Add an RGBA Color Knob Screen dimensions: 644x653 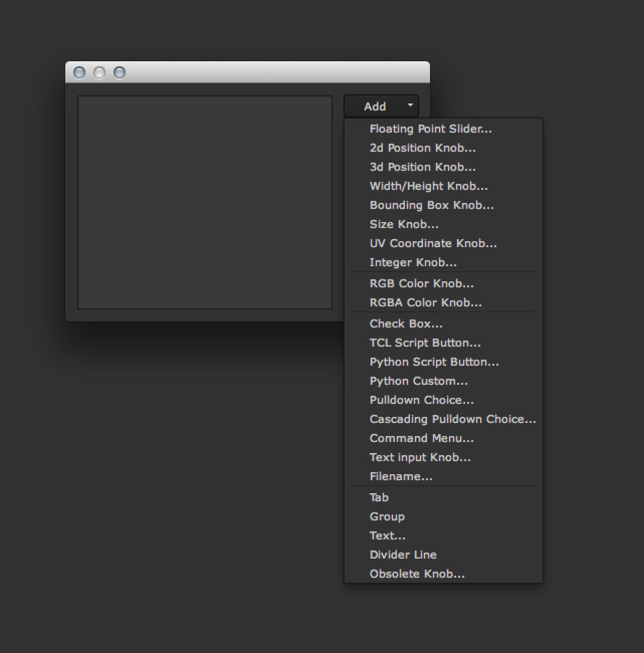coord(443,303)
